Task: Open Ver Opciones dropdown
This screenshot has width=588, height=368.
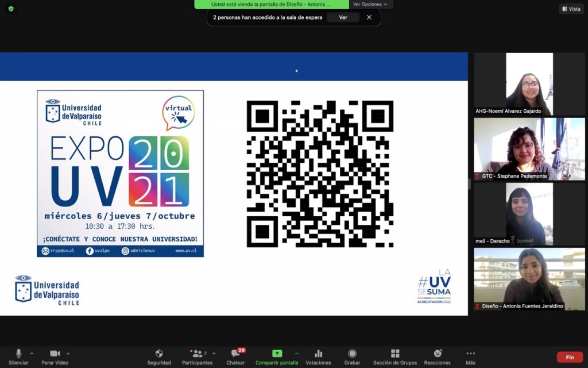Action: [370, 4]
